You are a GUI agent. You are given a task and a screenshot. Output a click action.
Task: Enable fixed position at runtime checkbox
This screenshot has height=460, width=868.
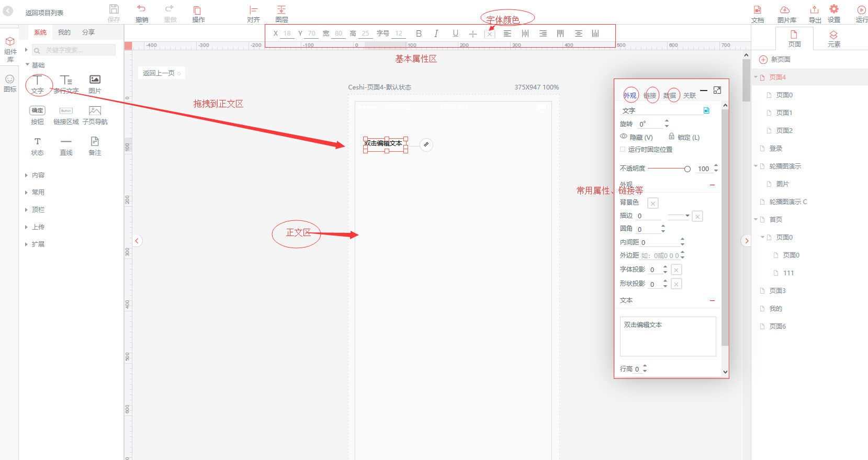click(x=623, y=150)
